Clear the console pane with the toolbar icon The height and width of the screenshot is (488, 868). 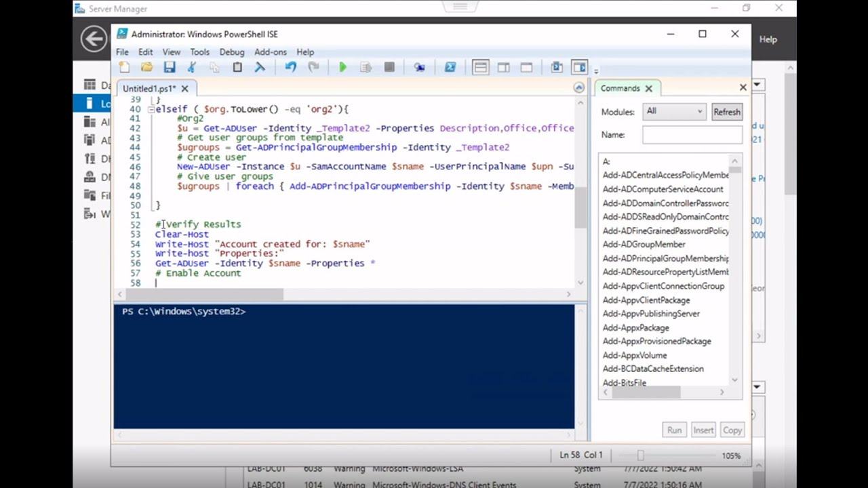point(260,67)
